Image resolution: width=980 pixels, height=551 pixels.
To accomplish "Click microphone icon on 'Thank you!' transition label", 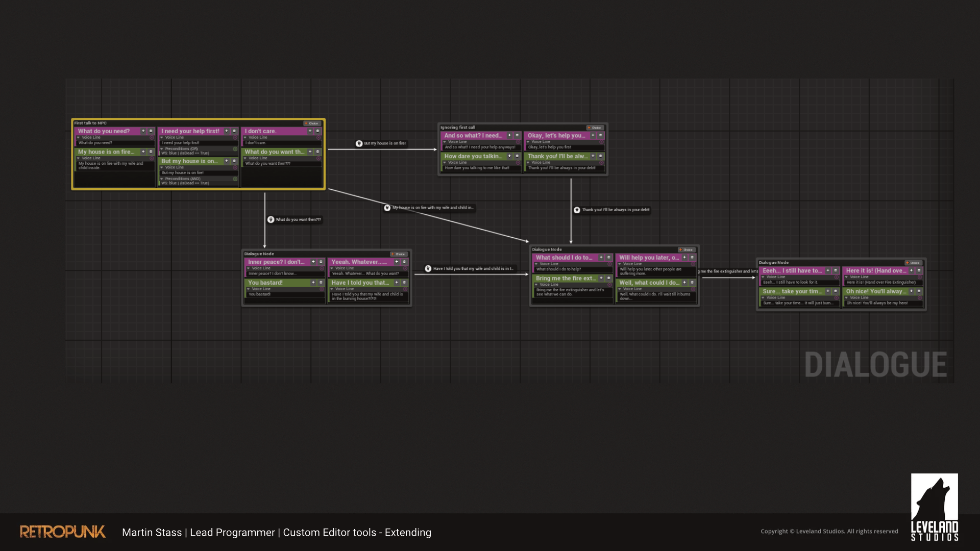I will pos(577,210).
